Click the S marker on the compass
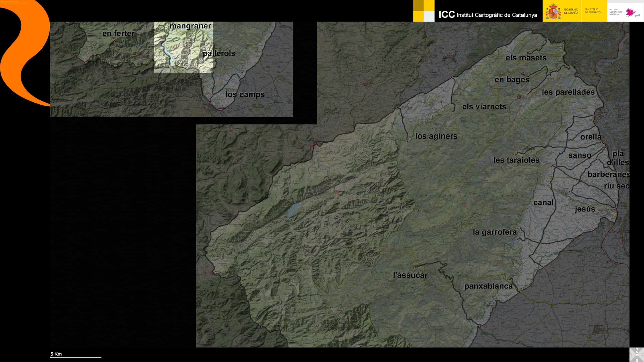 637,360
